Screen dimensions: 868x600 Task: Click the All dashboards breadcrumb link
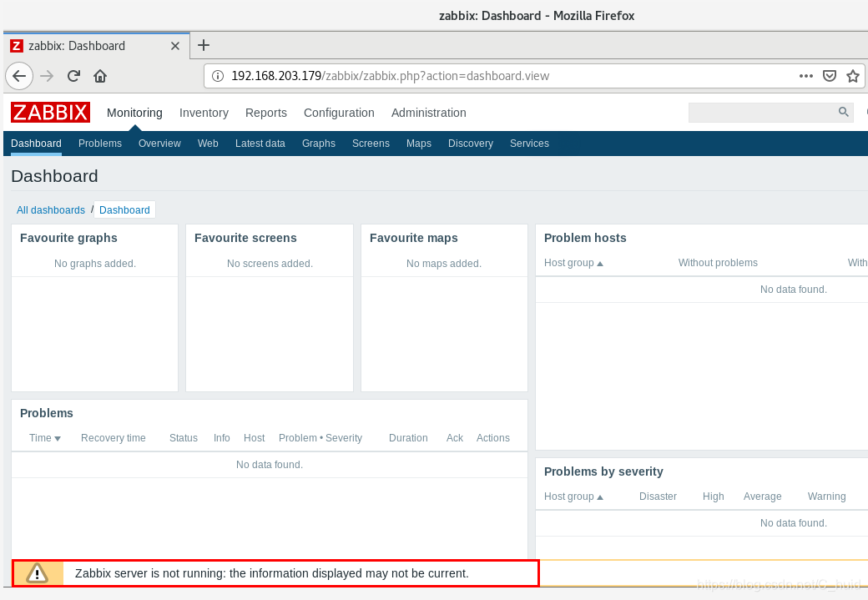click(x=51, y=210)
